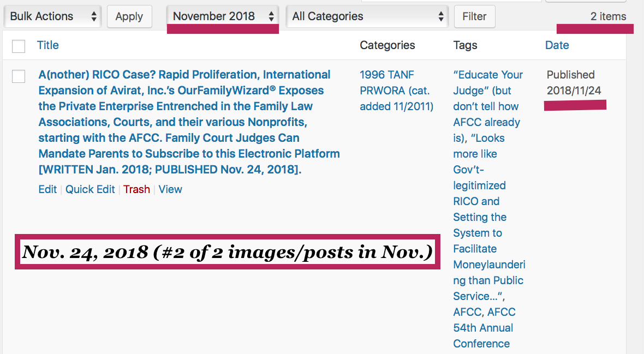Click the View link for the post
This screenshot has width=644, height=354.
coord(170,189)
